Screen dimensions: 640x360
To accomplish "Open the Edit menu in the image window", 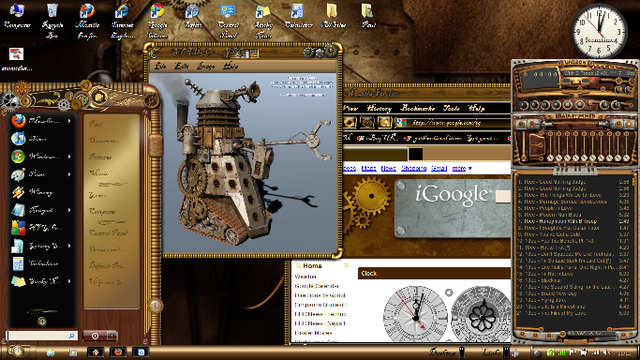I will (x=181, y=66).
